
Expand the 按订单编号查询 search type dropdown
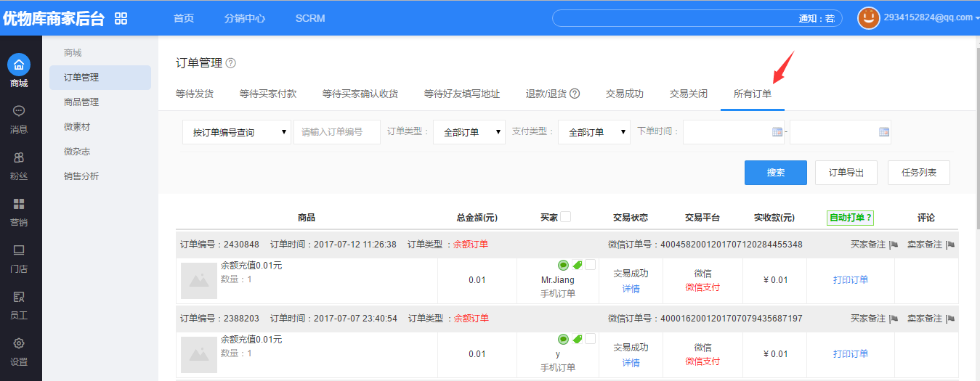(x=236, y=132)
